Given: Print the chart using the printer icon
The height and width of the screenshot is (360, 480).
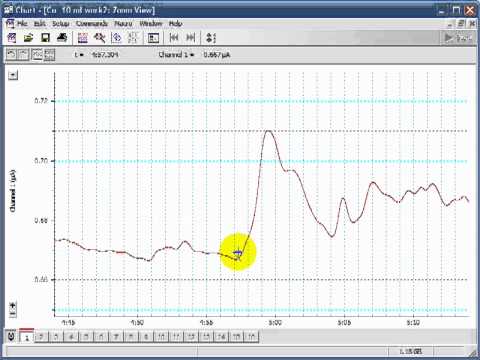Looking at the screenshot, I should click(x=62, y=38).
